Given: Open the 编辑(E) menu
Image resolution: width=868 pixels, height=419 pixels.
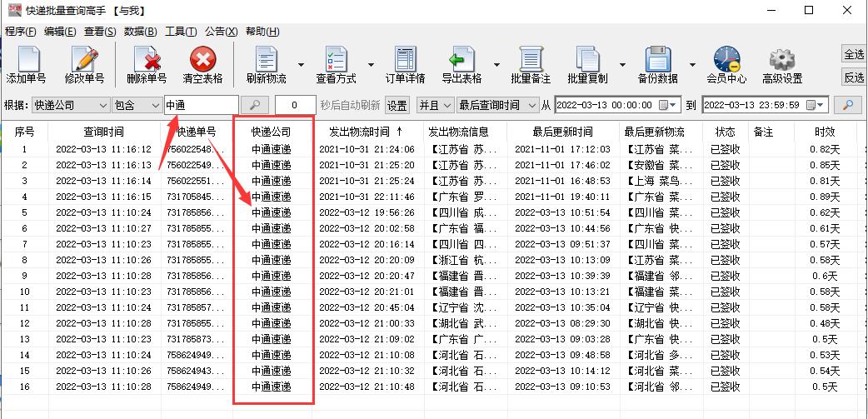Looking at the screenshot, I should point(60,32).
